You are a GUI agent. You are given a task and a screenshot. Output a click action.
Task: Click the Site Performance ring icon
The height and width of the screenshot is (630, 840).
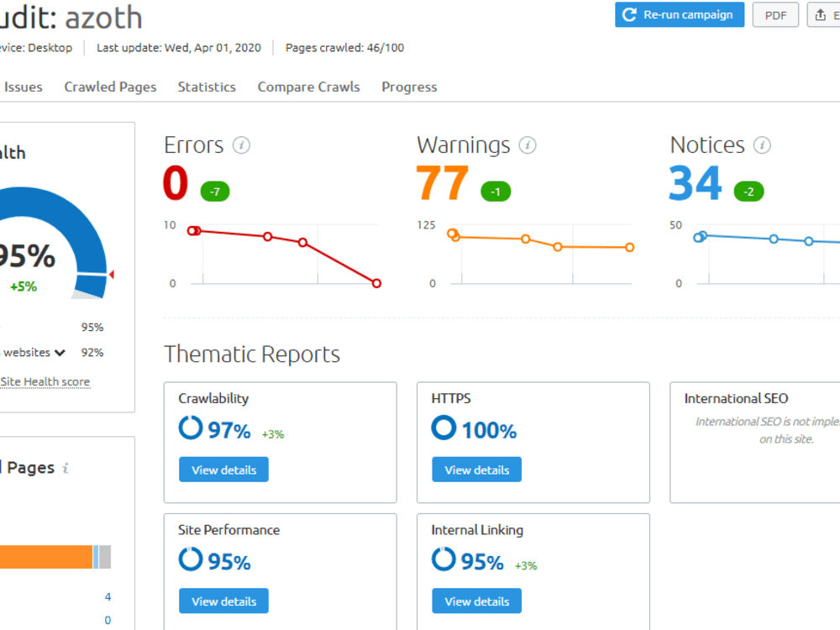191,559
